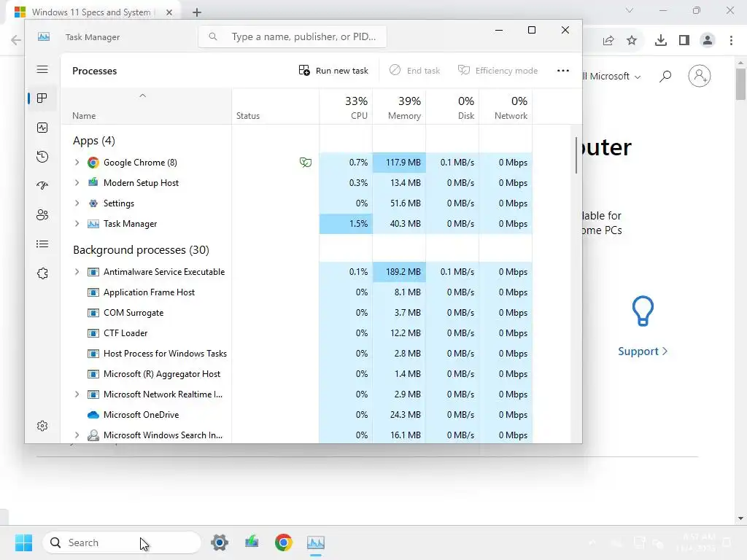Open the Windows Start menu
This screenshot has height=560, width=747.
tap(23, 542)
